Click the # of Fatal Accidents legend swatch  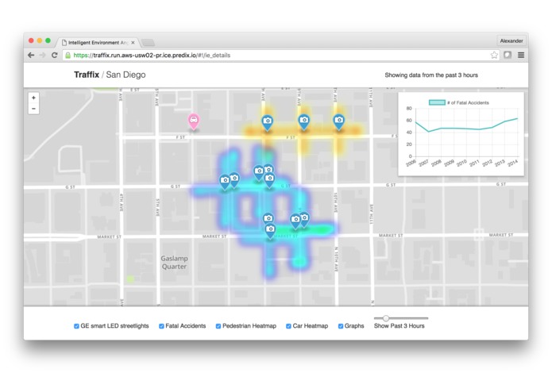coord(437,102)
